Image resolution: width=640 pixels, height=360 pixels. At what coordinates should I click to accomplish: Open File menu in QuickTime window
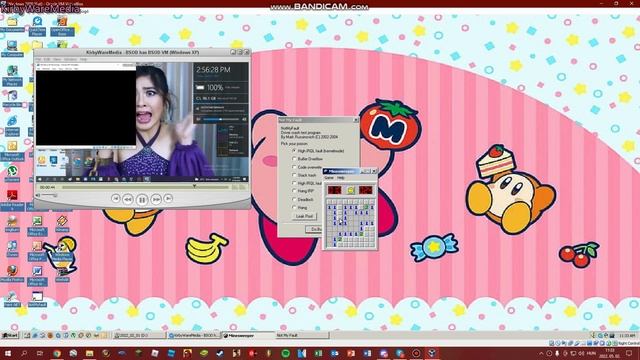[38, 60]
